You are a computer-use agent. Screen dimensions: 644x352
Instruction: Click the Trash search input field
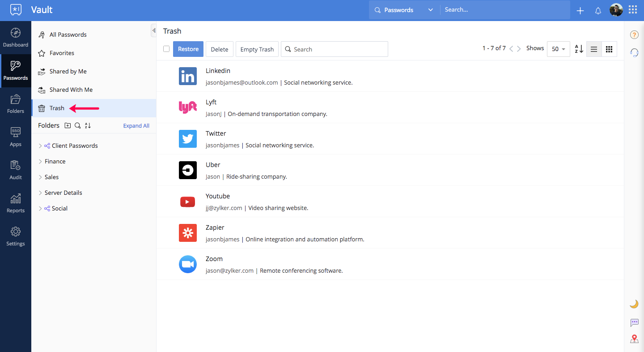coord(338,49)
